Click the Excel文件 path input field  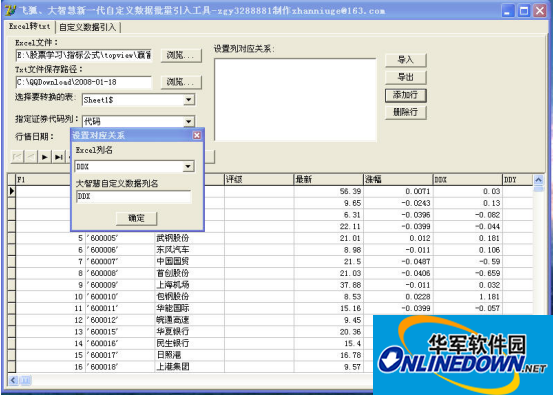84,55
